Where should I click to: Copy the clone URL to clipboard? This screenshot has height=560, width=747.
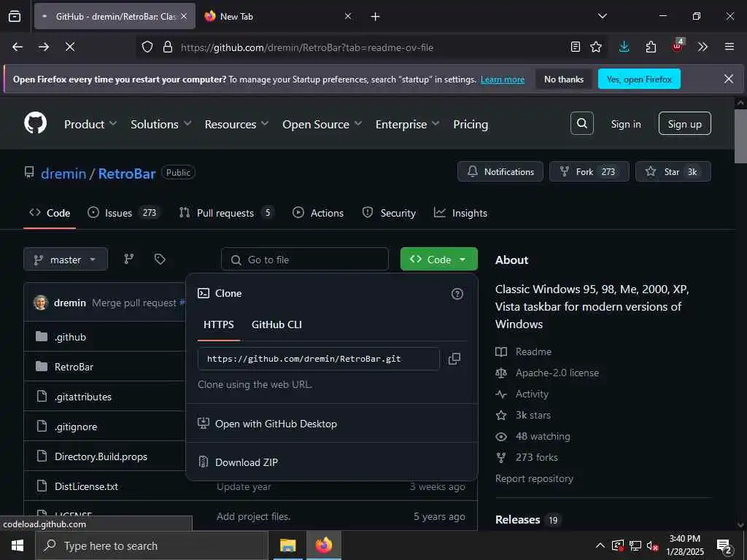click(454, 359)
